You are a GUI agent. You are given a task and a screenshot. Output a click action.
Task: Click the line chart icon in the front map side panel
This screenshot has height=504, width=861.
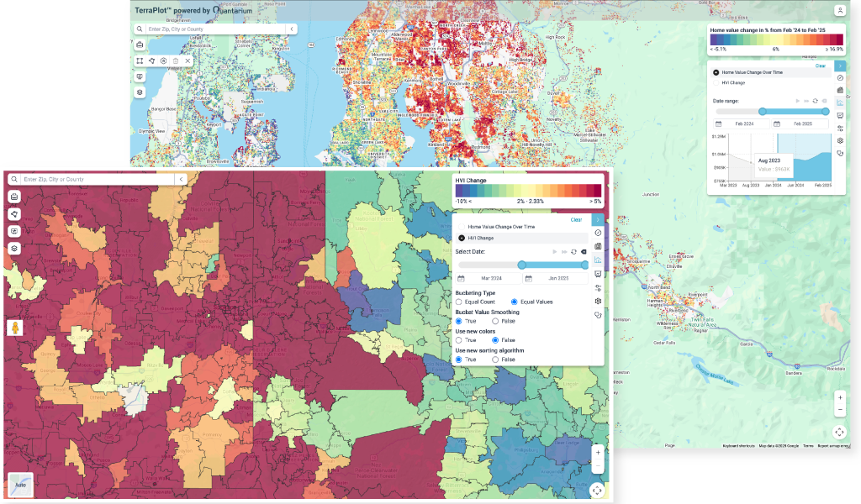(598, 260)
